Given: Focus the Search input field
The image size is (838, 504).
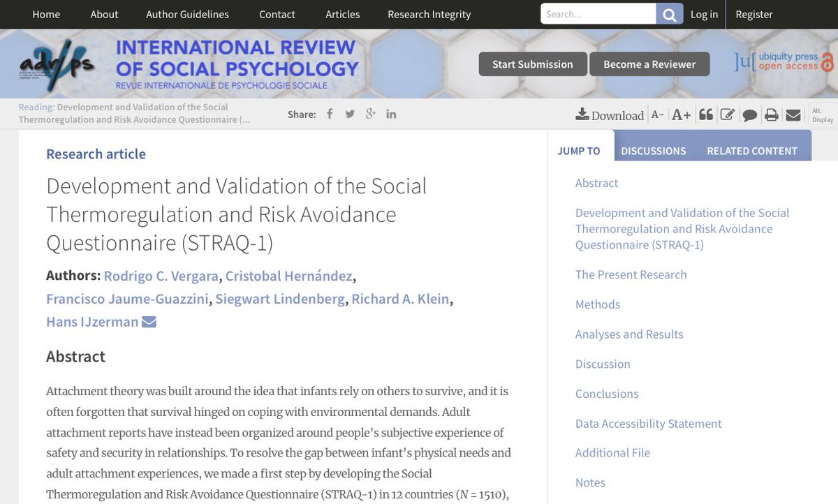Looking at the screenshot, I should pyautogui.click(x=598, y=14).
